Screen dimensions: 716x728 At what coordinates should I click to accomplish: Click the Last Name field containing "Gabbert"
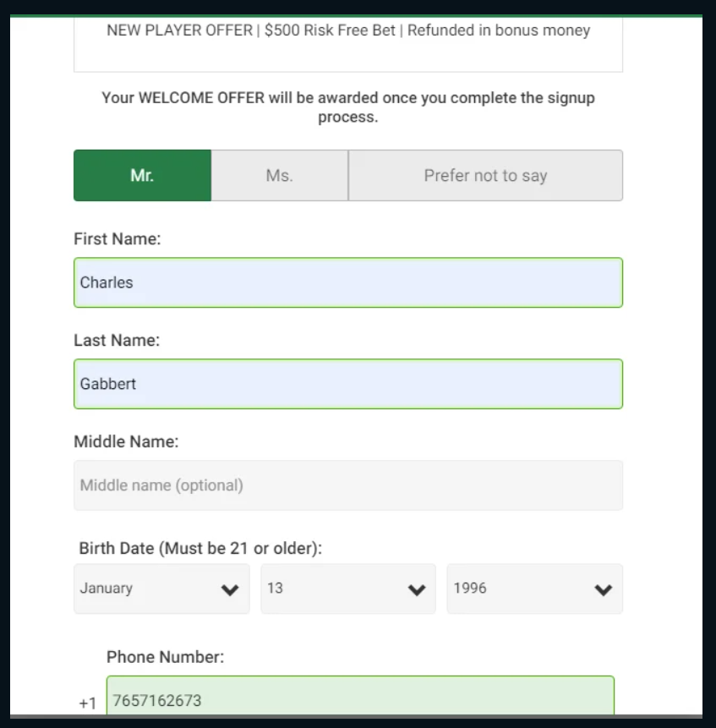(347, 384)
